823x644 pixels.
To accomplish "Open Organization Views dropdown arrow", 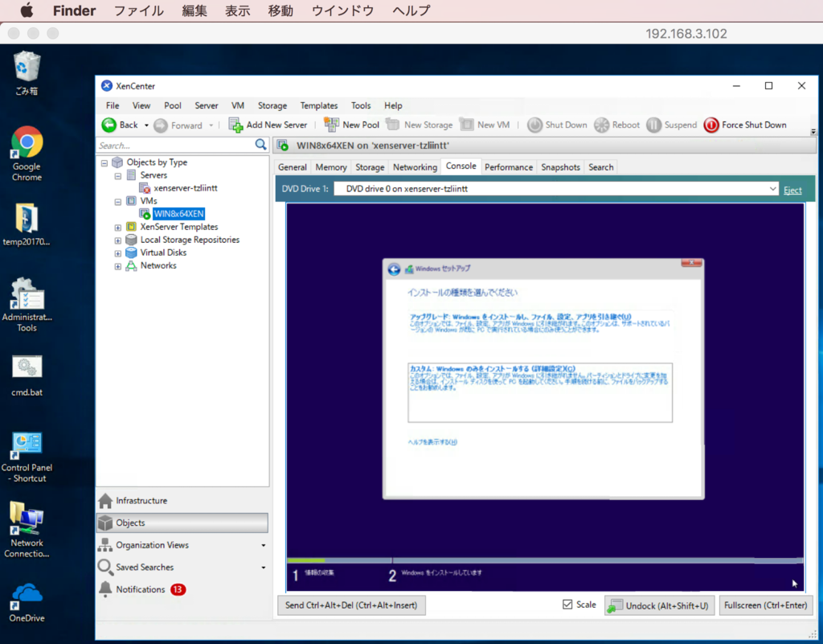I will [x=264, y=545].
